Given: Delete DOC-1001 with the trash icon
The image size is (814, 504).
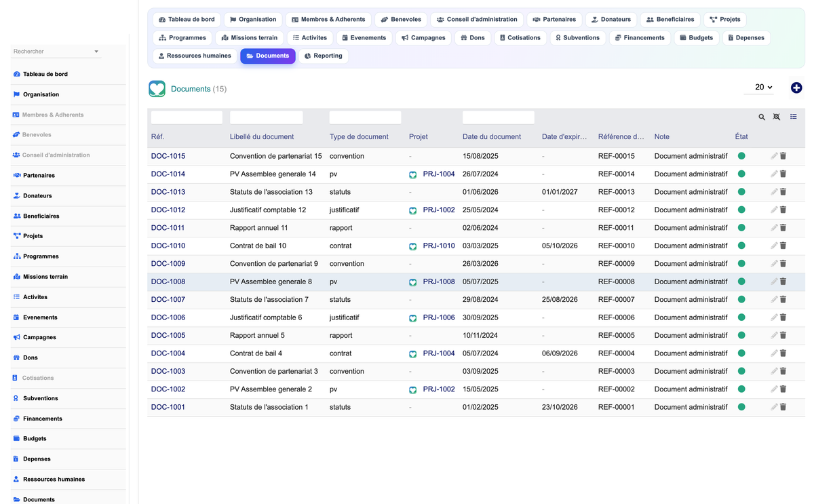Looking at the screenshot, I should [x=783, y=407].
